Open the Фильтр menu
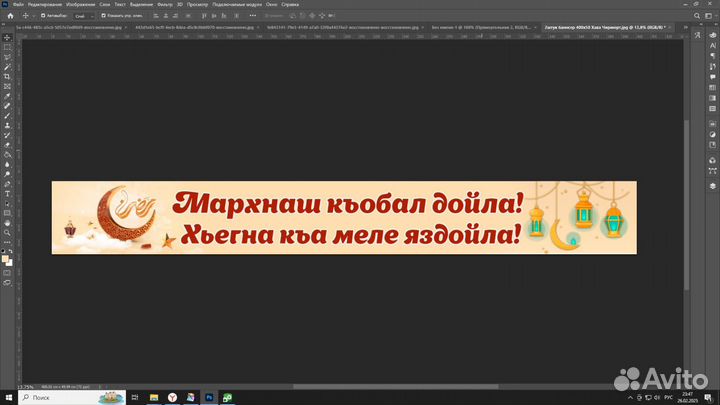Image resolution: width=720 pixels, height=405 pixels. click(165, 5)
